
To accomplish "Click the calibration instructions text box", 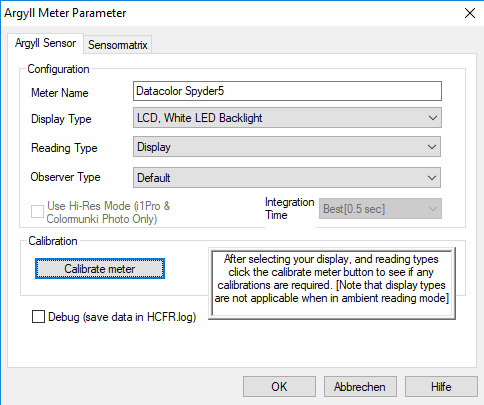I will [x=332, y=284].
